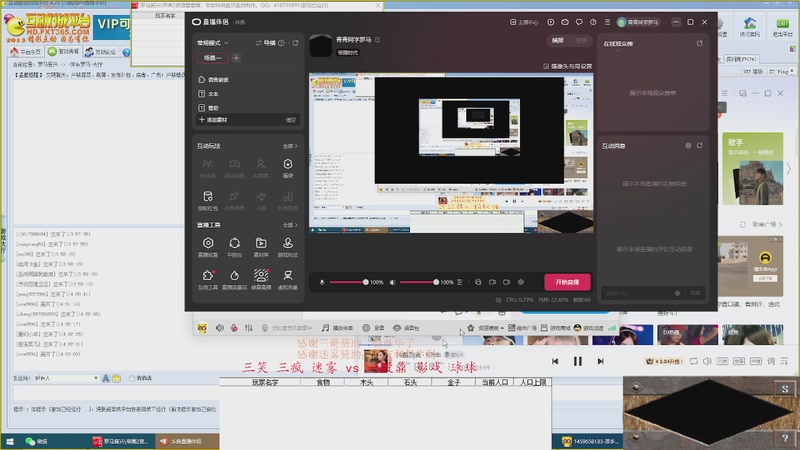This screenshot has height=450, width=800.
Task: Pop out the 在线观众榜 panel
Action: tap(699, 43)
